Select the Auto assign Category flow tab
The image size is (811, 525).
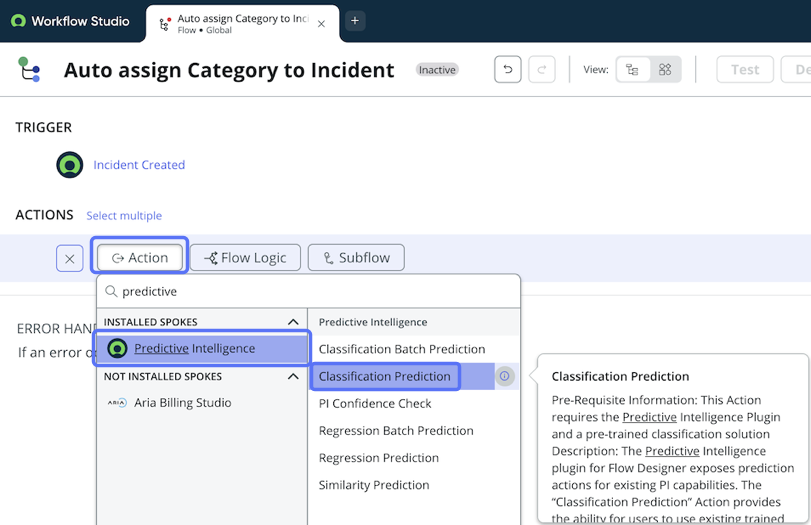(242, 24)
